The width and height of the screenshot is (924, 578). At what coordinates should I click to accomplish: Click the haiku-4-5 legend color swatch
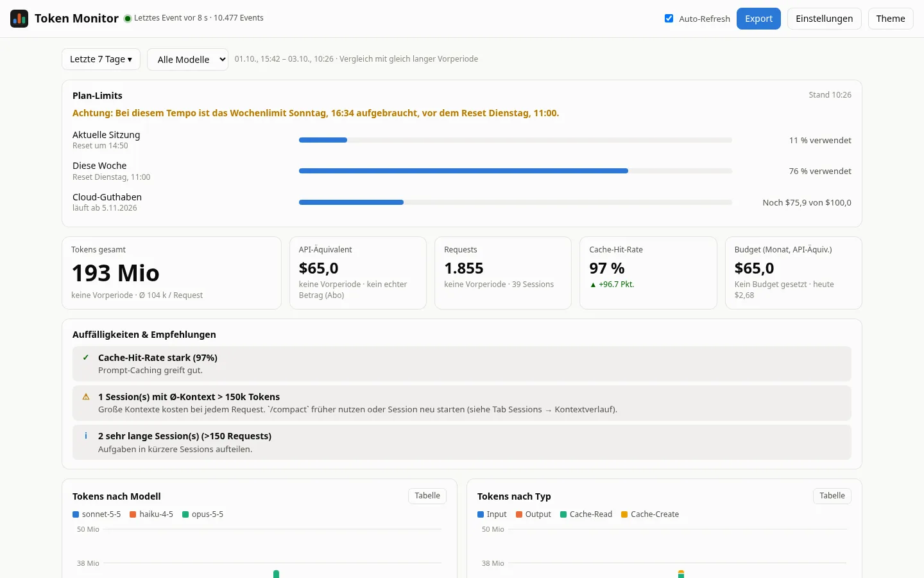tap(133, 514)
